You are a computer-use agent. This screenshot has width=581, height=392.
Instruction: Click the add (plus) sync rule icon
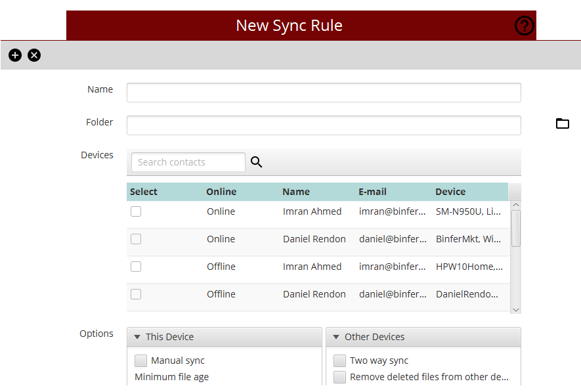click(x=15, y=55)
